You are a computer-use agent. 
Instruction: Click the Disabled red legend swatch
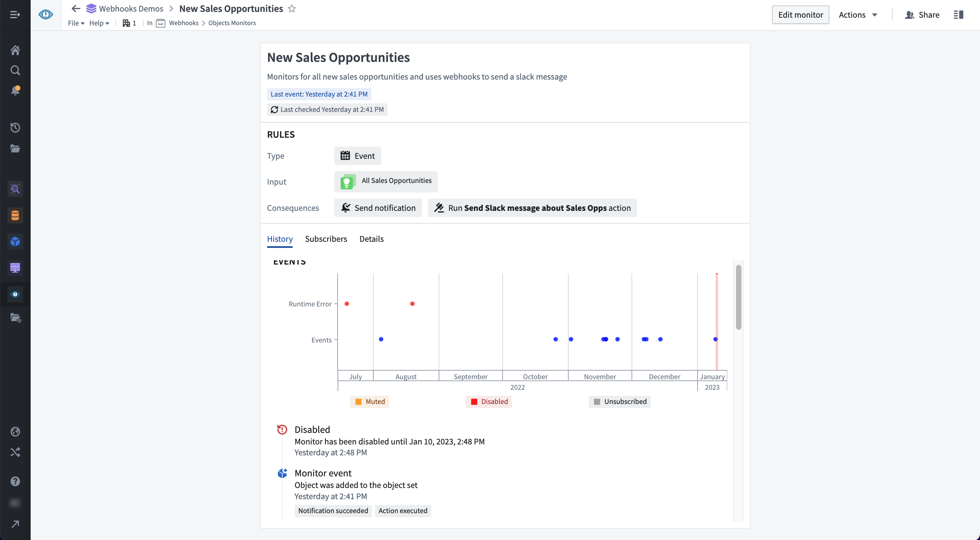[474, 402]
